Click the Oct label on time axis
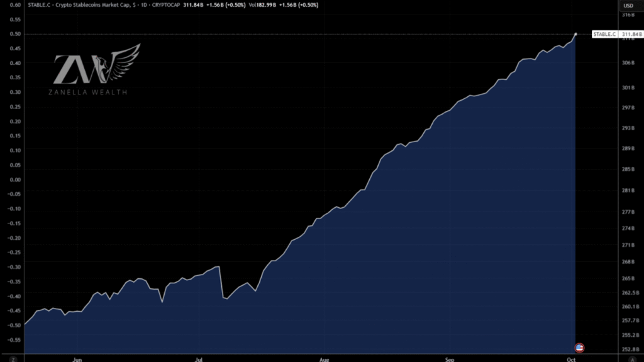644x362 pixels. [x=569, y=359]
